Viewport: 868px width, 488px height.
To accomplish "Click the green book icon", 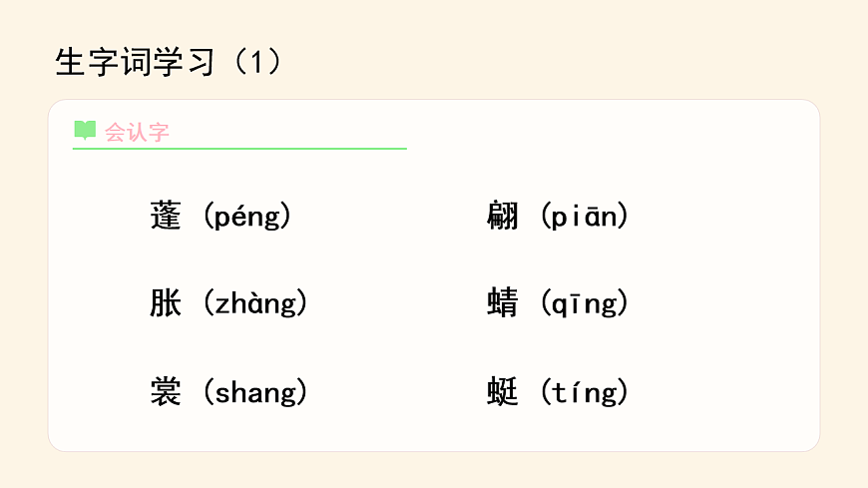I will coord(85,131).
